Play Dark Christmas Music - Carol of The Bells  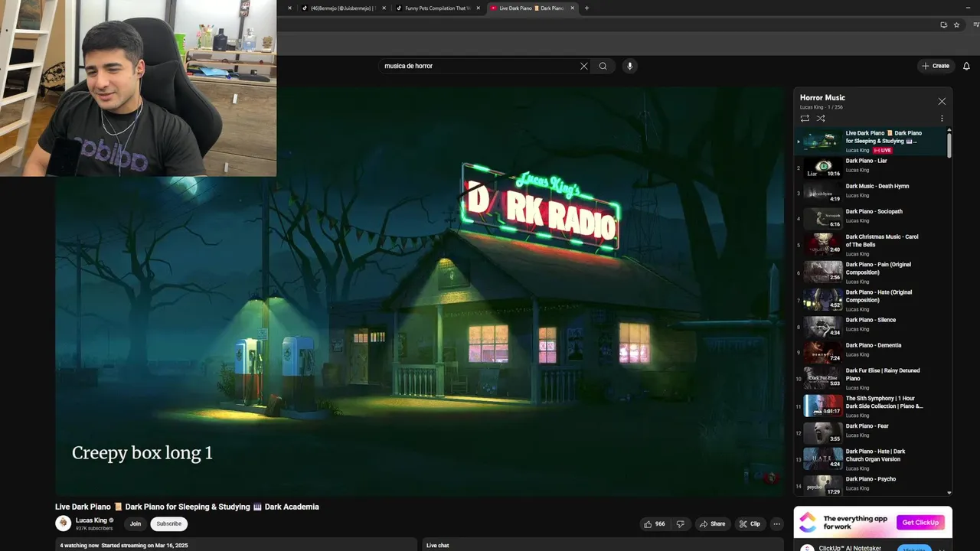pos(871,245)
